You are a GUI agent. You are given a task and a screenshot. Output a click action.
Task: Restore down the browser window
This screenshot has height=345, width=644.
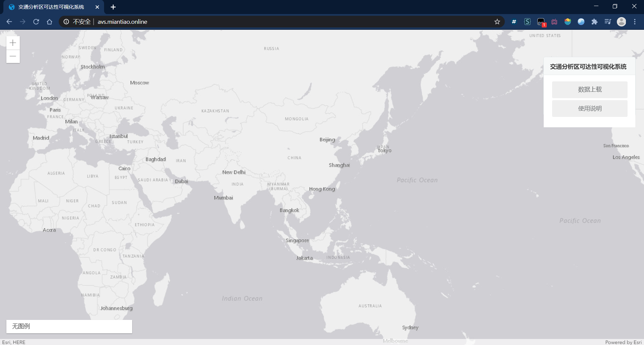coord(615,6)
